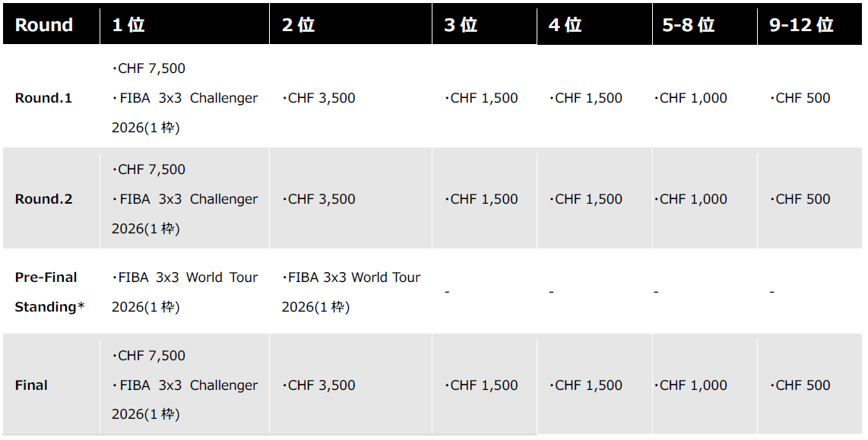The image size is (868, 440).
Task: Click the Final row 4位 CHF 1,500 cell
Action: 585,385
